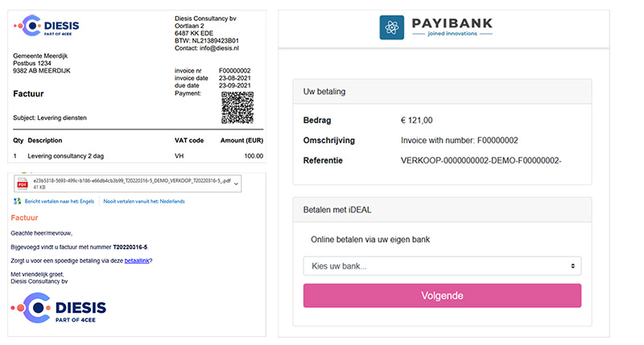This screenshot has width=644, height=345.
Task: Click the large DIESIS logo in email signature
Action: [x=58, y=308]
